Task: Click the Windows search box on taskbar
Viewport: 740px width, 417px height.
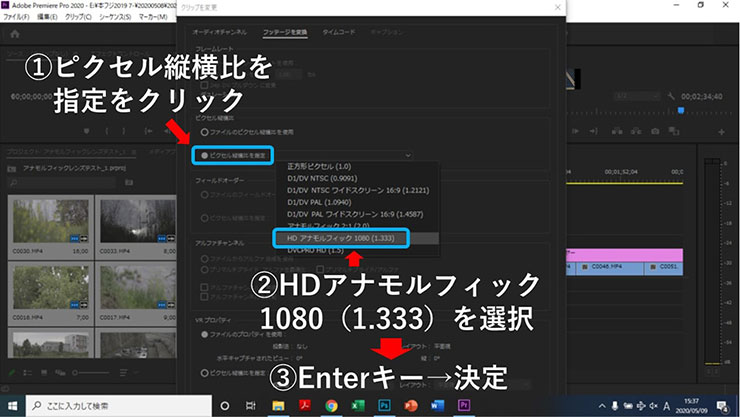Action: click(x=119, y=406)
